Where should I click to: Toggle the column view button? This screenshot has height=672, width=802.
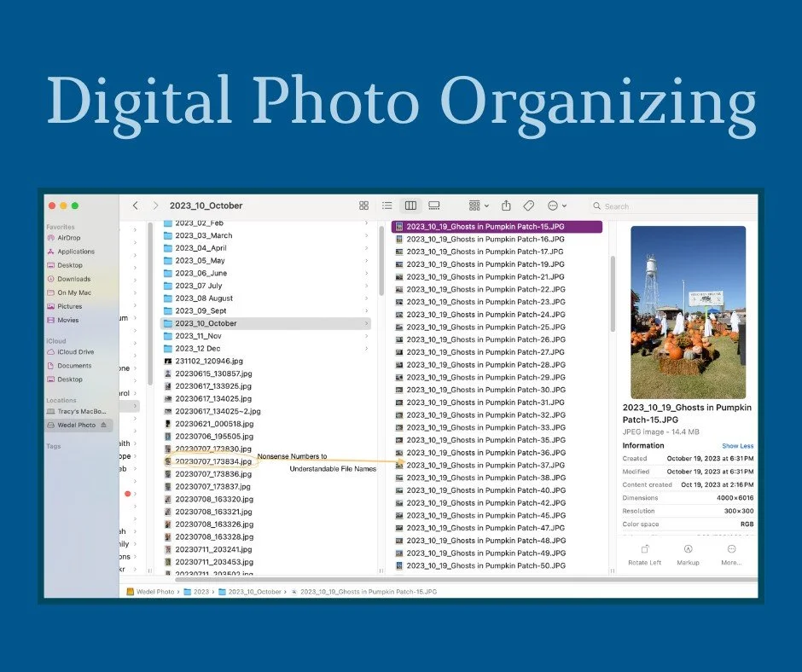click(x=410, y=206)
